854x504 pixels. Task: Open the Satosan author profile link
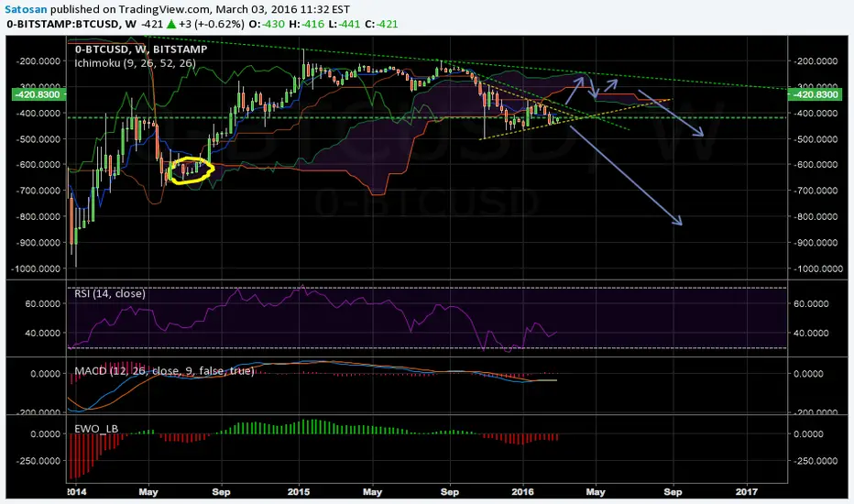(26, 9)
